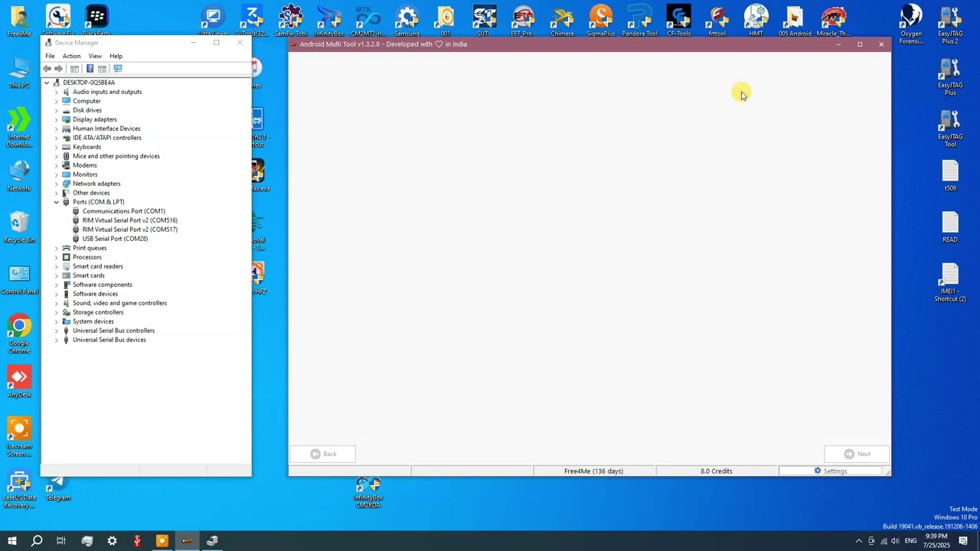This screenshot has width=980, height=551.
Task: Click Settings in Android Multi Tool
Action: coord(831,471)
